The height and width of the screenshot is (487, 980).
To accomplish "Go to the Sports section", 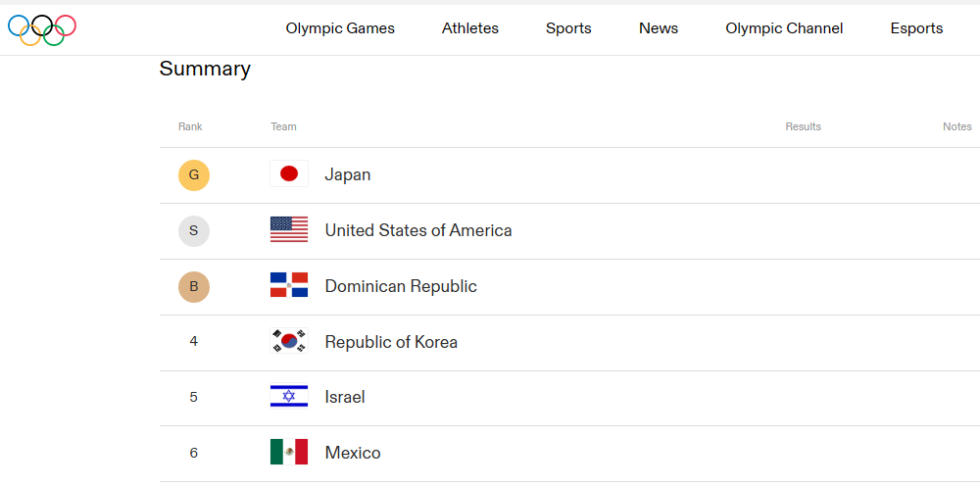I will [568, 28].
